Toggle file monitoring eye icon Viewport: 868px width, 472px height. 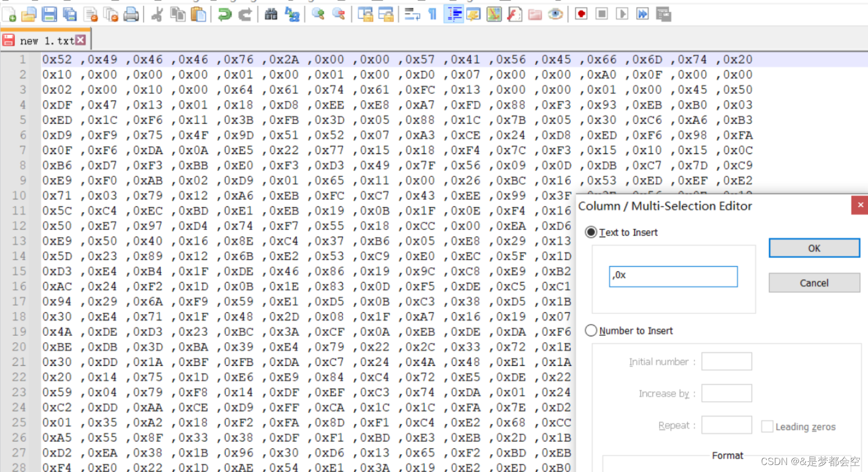[x=556, y=14]
